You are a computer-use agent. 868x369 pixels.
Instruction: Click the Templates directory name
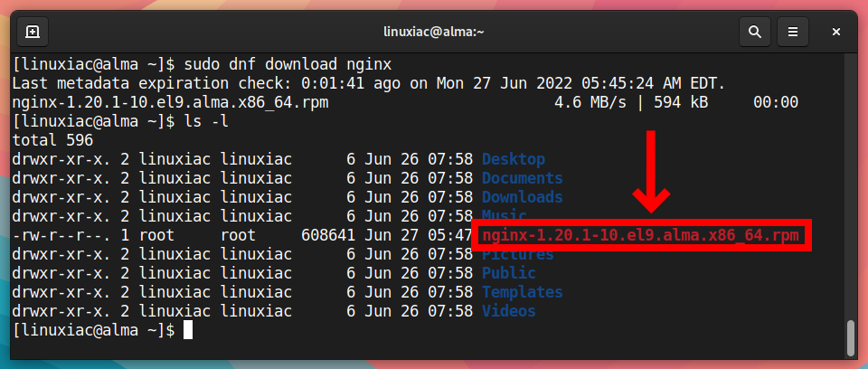tap(522, 292)
